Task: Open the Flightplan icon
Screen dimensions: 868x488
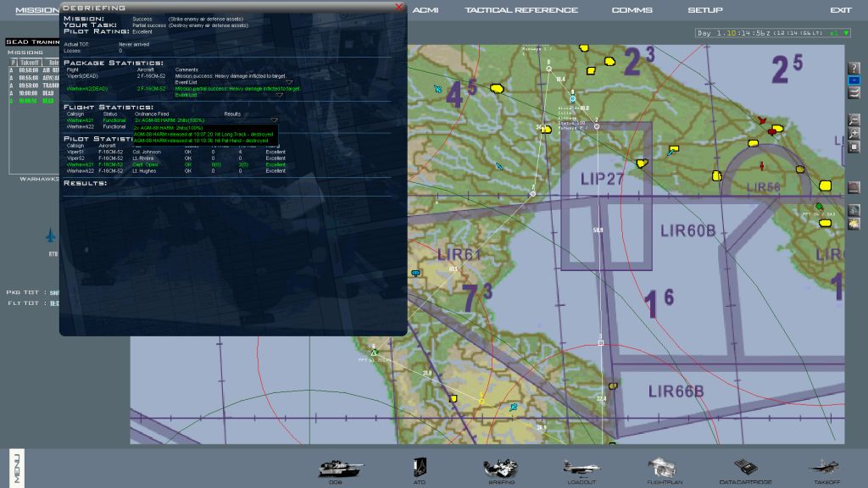Action: pyautogui.click(x=663, y=468)
